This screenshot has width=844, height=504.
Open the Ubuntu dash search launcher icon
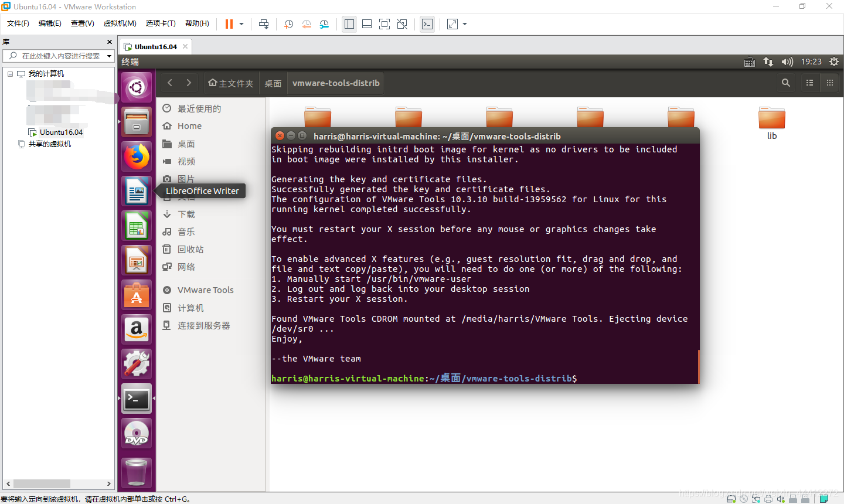click(137, 88)
